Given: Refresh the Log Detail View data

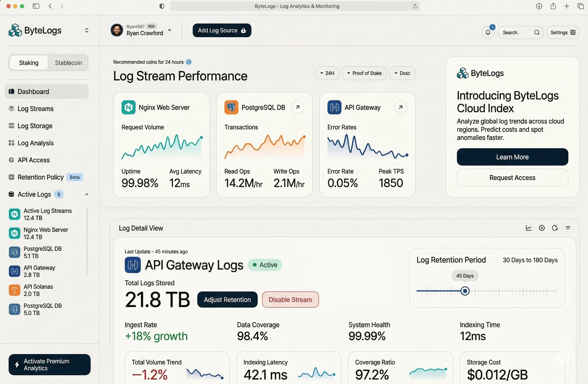Looking at the screenshot, I should (x=555, y=228).
